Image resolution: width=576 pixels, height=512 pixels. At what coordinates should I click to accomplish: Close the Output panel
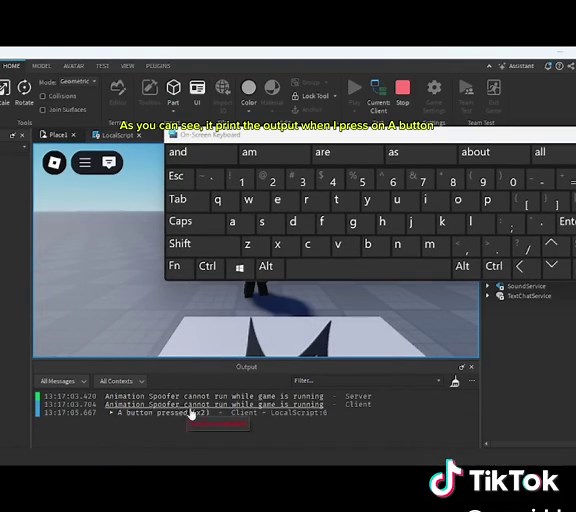(472, 367)
